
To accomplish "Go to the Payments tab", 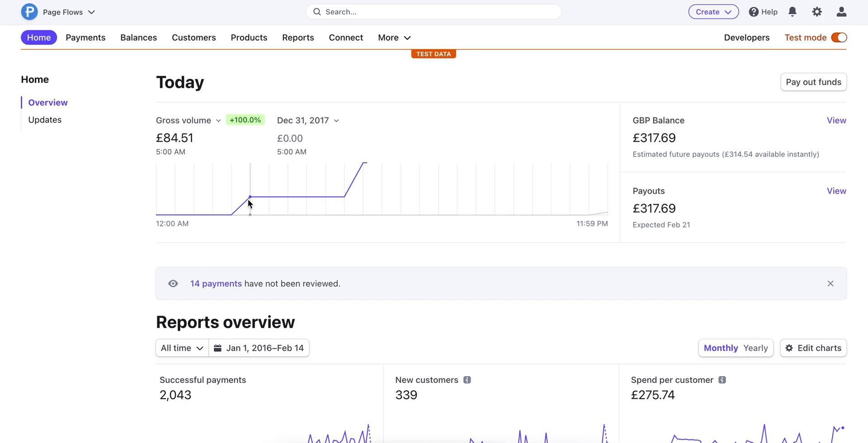I will 85,38.
